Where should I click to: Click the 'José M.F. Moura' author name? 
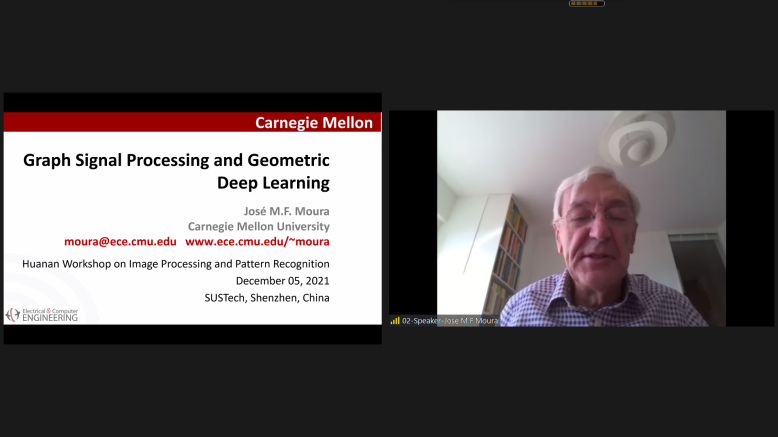tap(286, 211)
